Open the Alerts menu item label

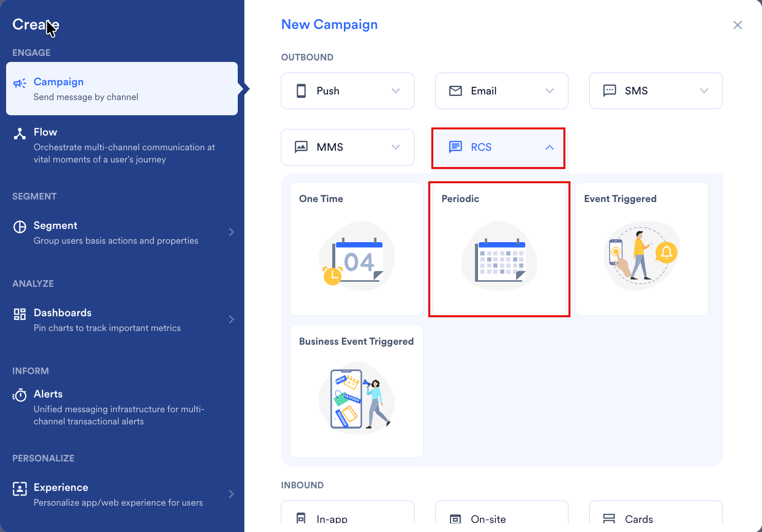[x=48, y=394]
